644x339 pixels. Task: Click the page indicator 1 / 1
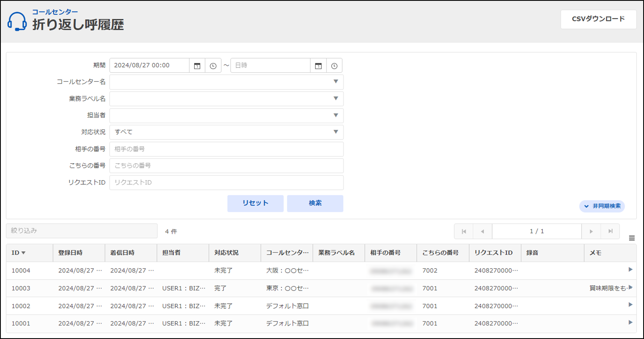pyautogui.click(x=537, y=231)
